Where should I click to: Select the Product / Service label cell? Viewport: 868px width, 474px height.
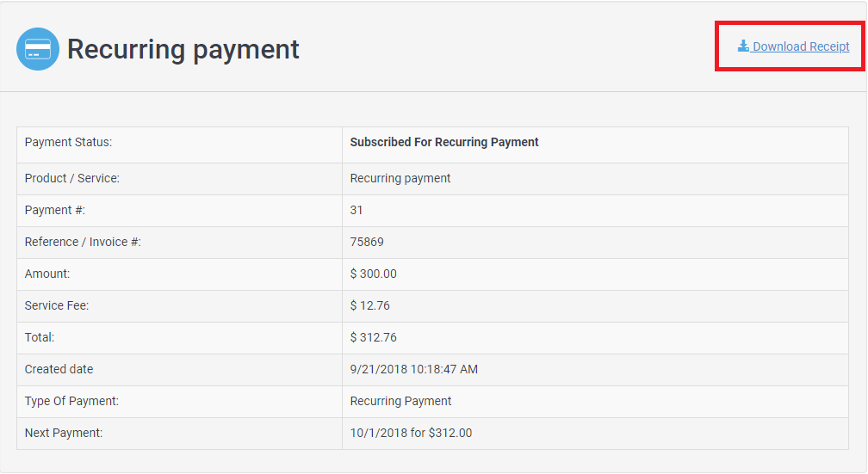click(72, 178)
